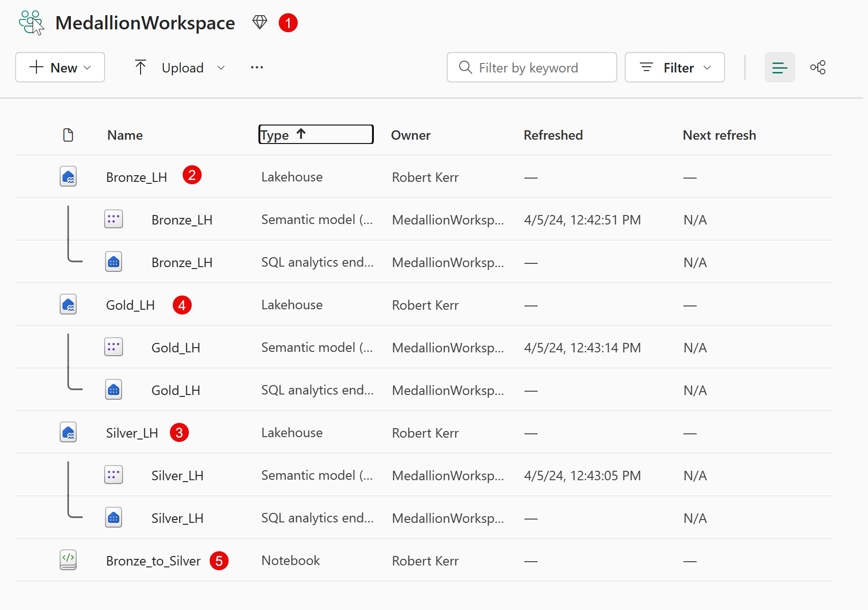Viewport: 868px width, 610px height.
Task: Switch to lineage view icon
Action: 817,68
